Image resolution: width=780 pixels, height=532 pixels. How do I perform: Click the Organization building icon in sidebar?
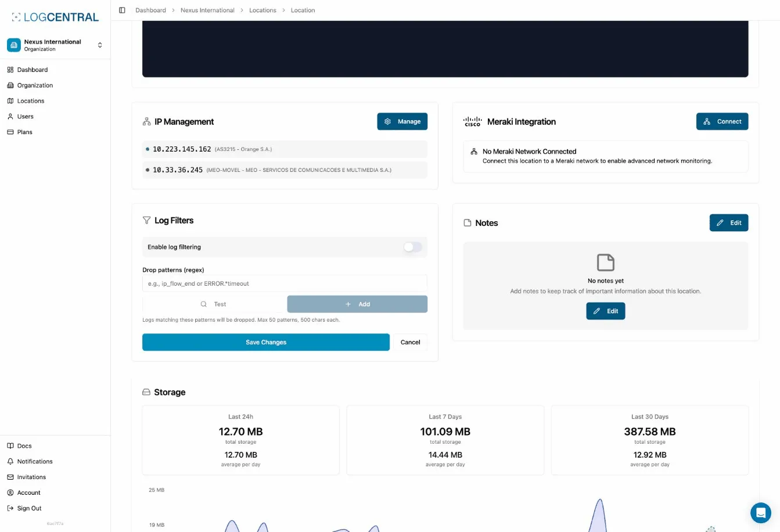[x=10, y=85]
